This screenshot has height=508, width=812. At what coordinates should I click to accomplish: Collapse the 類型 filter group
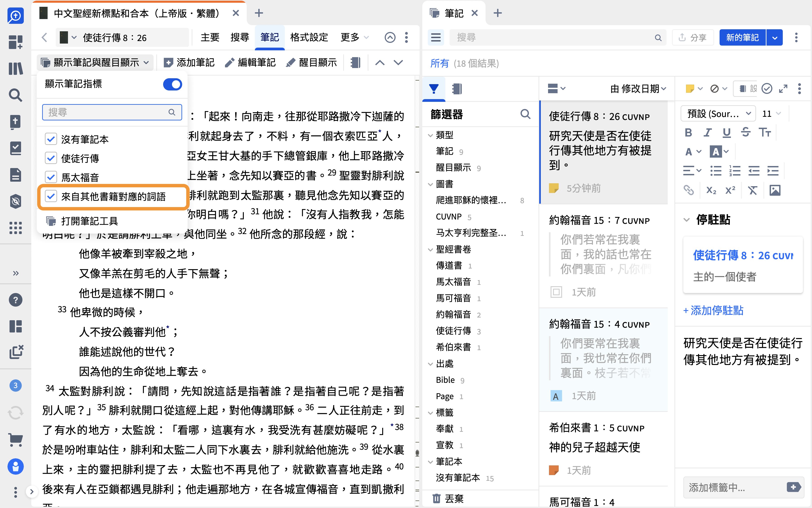(430, 135)
